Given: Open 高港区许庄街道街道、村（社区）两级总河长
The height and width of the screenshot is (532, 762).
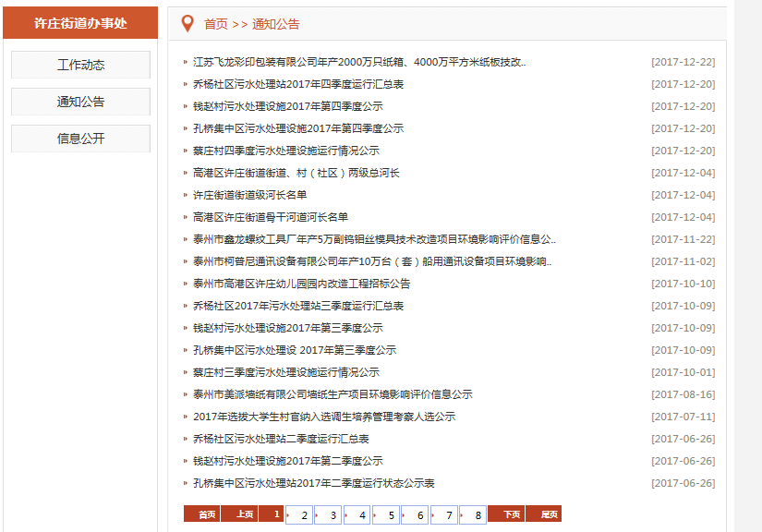Looking at the screenshot, I should click(296, 173).
